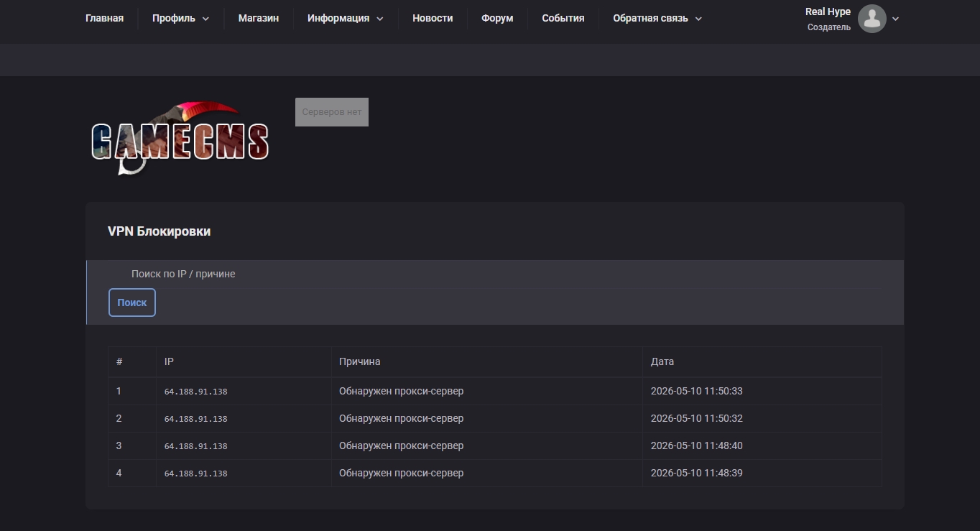Click the Серверов нет button

332,112
